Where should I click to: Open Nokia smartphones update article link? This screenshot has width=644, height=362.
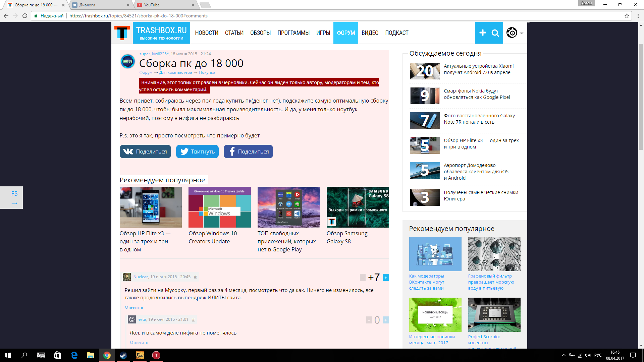[x=477, y=94]
